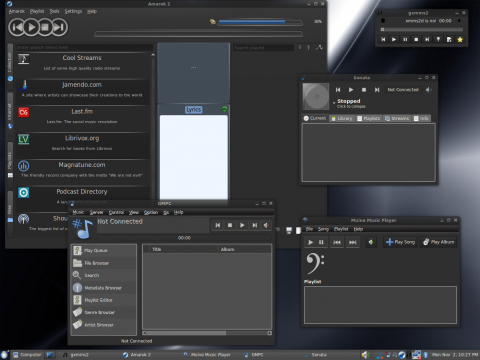This screenshot has height=360, width=480.
Task: Click gxmms2 info lightbulb icon
Action: (x=438, y=39)
